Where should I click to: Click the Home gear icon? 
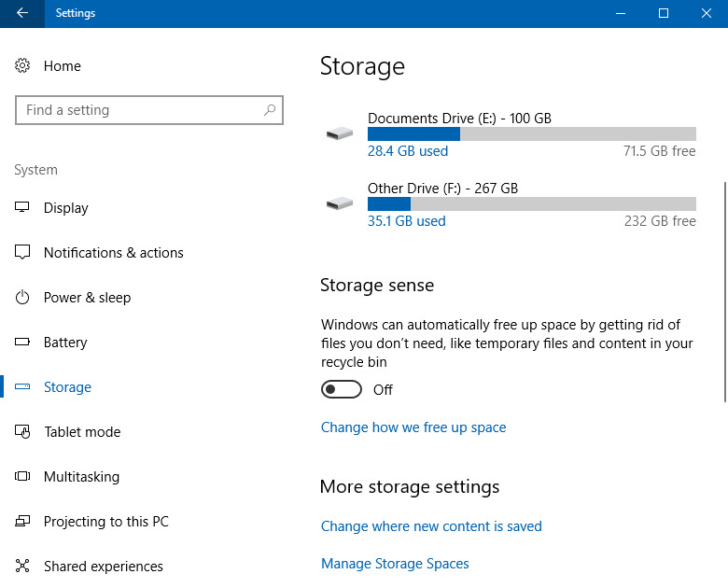(22, 65)
